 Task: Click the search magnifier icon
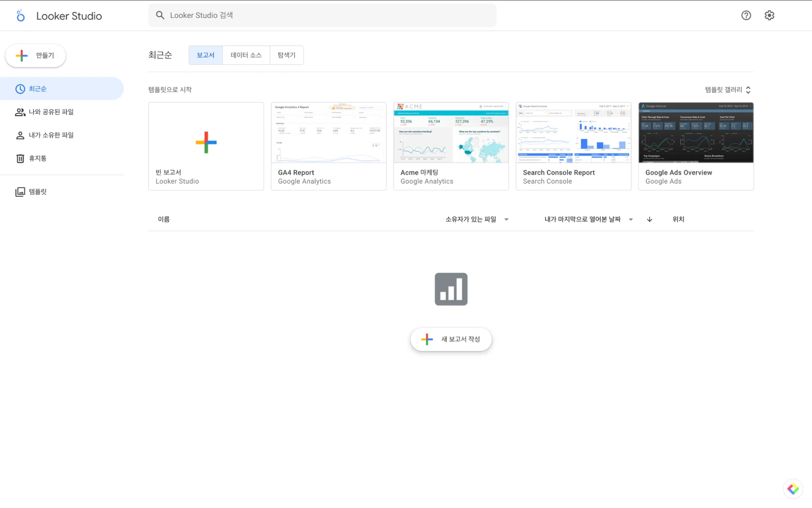160,15
